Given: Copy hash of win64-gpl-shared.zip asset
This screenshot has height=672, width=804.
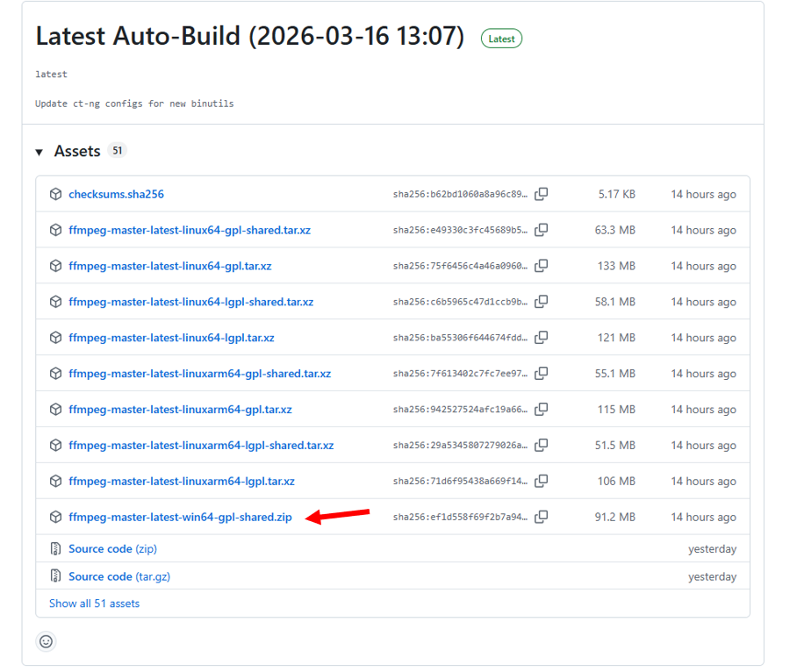Looking at the screenshot, I should coord(541,518).
